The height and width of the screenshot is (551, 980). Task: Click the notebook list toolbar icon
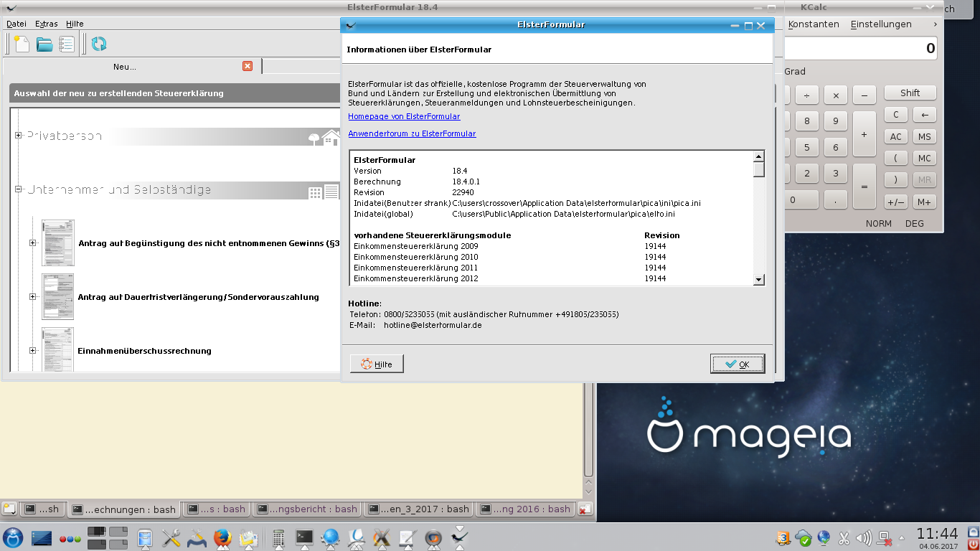[x=67, y=44]
